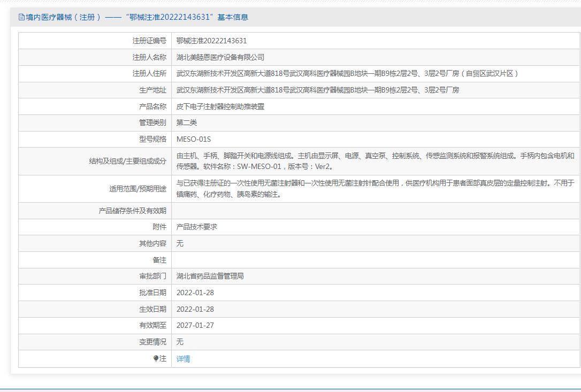Select the value 湖北省药品监督管理局
The height and width of the screenshot is (392, 581).
pos(210,276)
